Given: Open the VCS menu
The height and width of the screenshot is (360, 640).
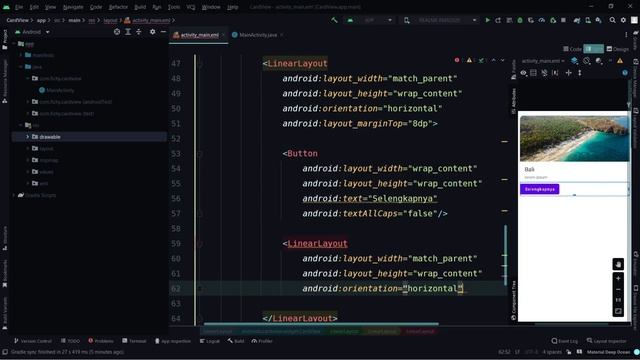Looking at the screenshot, I should tap(191, 7).
